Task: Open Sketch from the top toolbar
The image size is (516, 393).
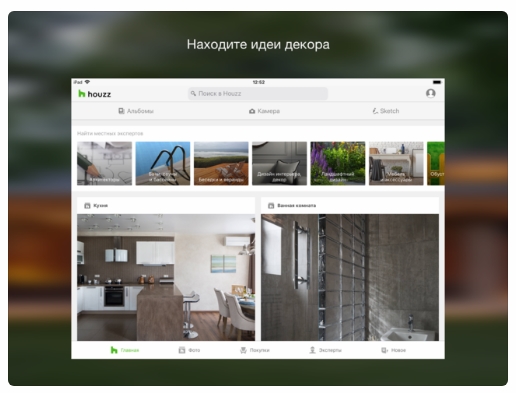Action: click(385, 111)
